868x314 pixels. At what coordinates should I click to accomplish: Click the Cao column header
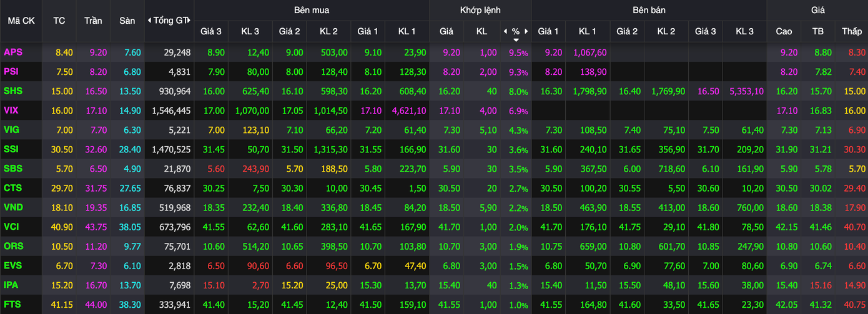(784, 31)
